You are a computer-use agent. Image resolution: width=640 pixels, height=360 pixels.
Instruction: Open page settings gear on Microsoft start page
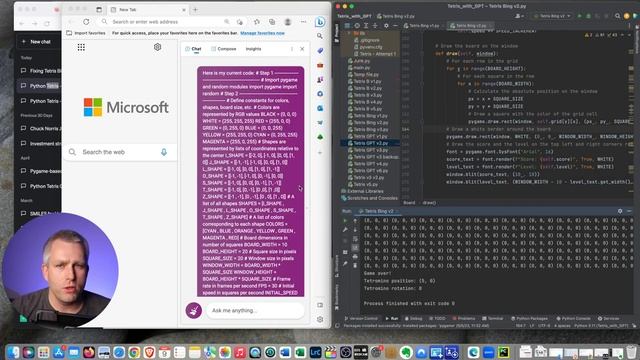[x=158, y=47]
